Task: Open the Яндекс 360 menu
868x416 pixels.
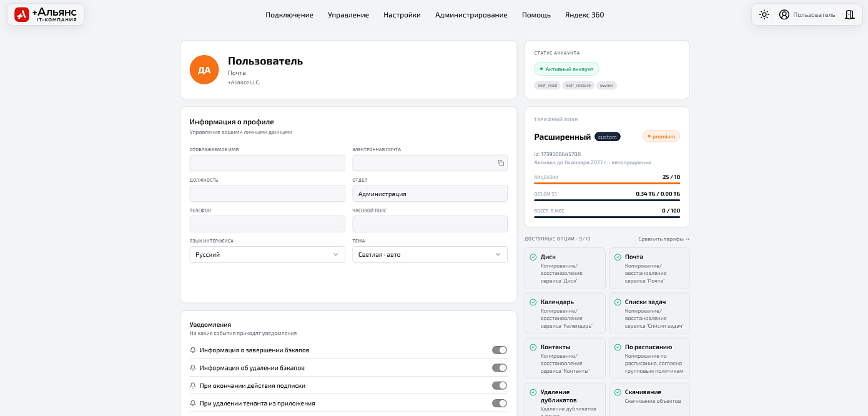Action: click(584, 15)
